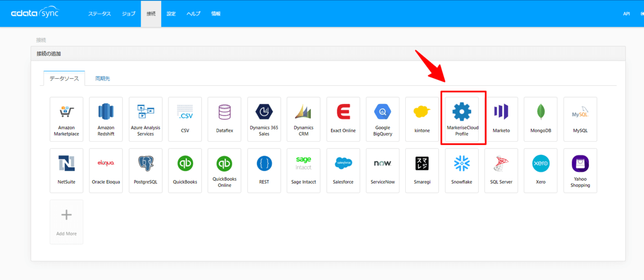Select the Smaregi connector
The height and width of the screenshot is (280, 644).
[422, 171]
